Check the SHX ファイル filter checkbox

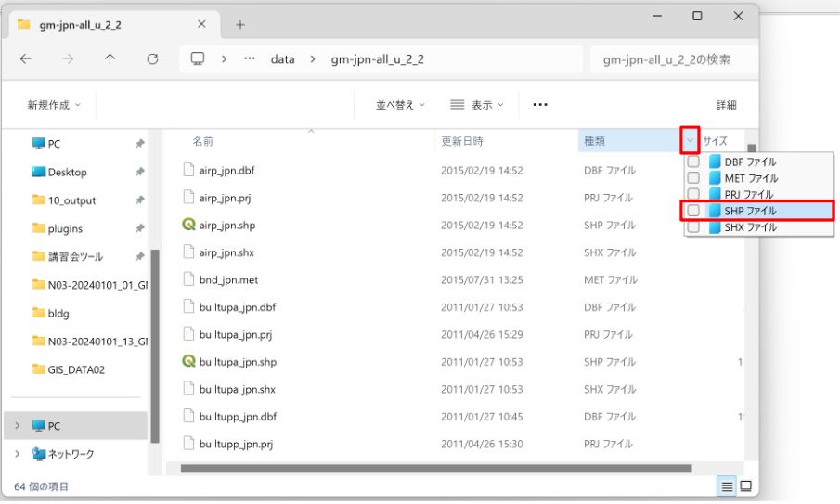click(693, 227)
